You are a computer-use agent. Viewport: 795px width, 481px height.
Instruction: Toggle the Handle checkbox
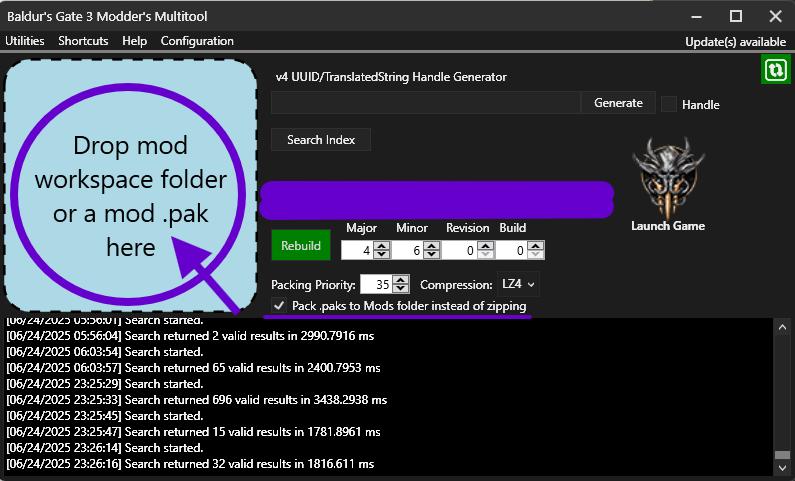pos(669,104)
